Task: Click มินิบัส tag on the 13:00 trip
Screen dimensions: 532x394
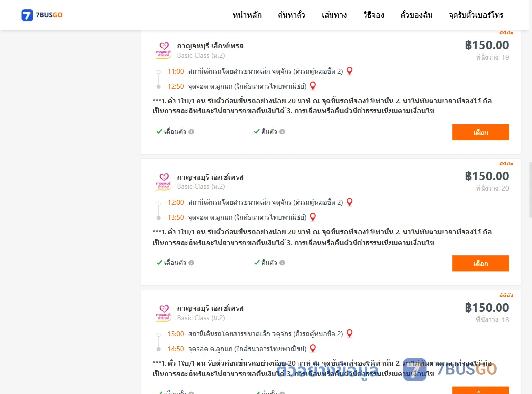Action: 506,295
